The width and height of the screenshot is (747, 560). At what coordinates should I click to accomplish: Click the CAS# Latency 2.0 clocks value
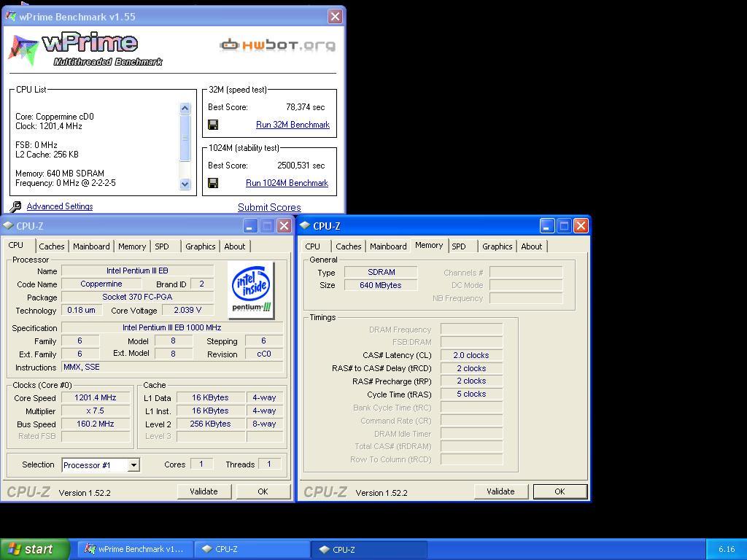tap(471, 355)
